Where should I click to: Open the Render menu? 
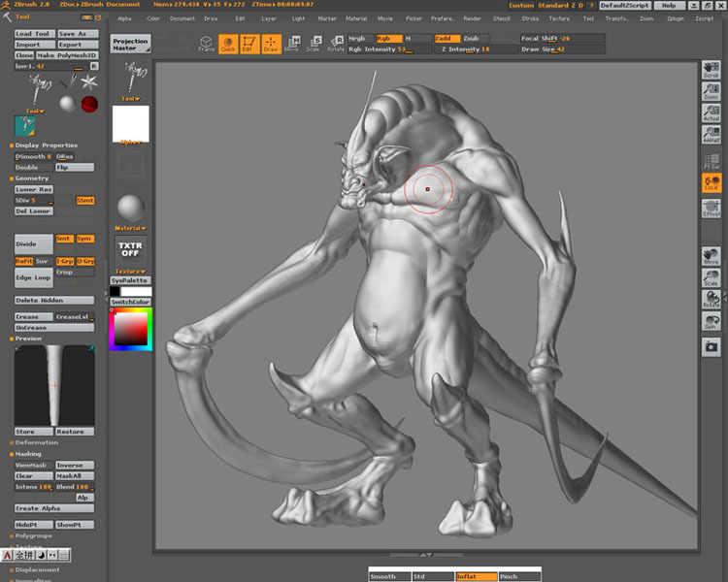[472, 18]
